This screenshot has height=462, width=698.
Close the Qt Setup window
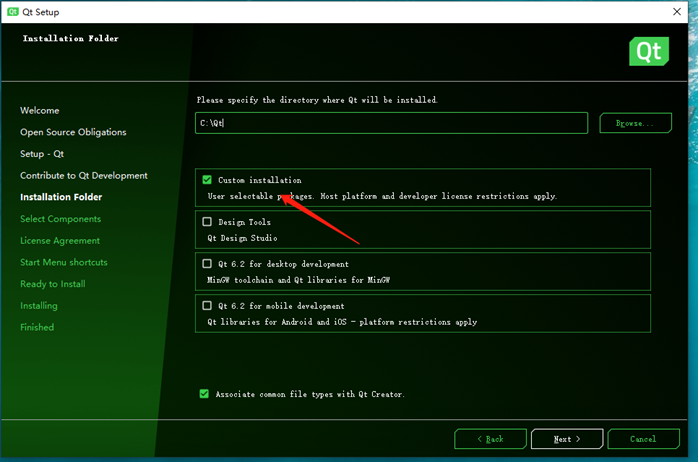[x=677, y=12]
